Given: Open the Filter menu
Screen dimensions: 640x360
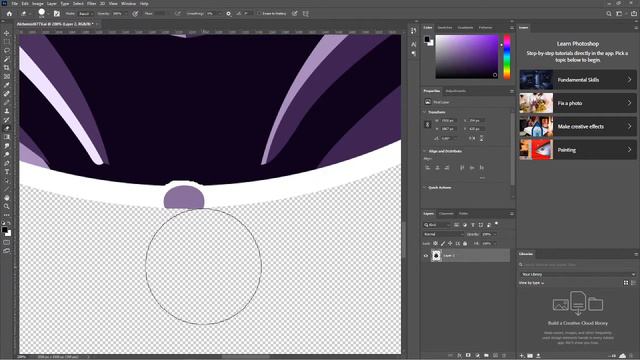Looking at the screenshot, I should [91, 3].
